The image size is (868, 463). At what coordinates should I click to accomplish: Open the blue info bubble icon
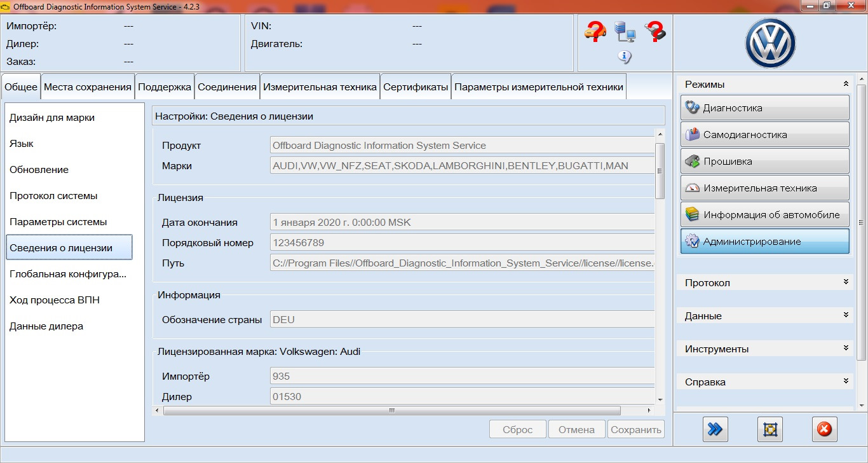tap(625, 57)
